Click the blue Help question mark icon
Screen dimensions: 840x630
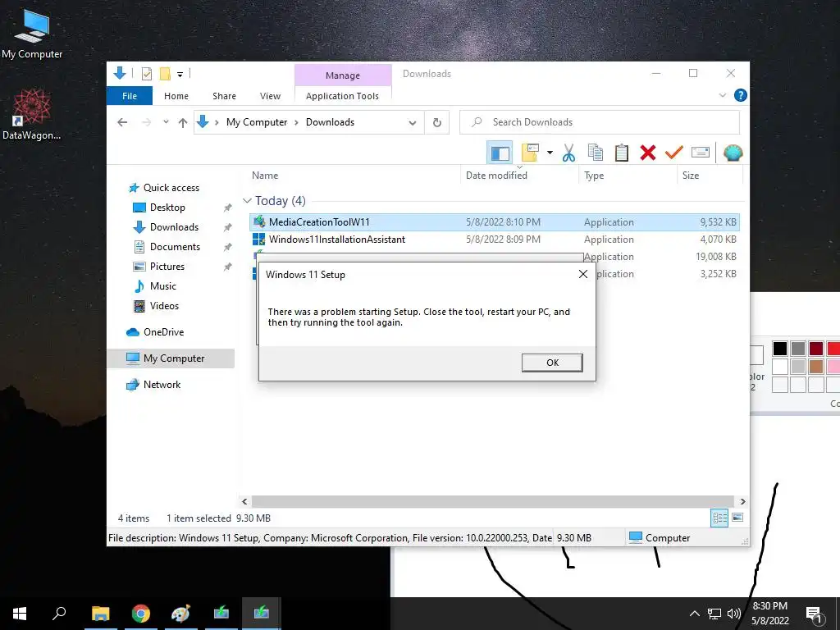[741, 95]
